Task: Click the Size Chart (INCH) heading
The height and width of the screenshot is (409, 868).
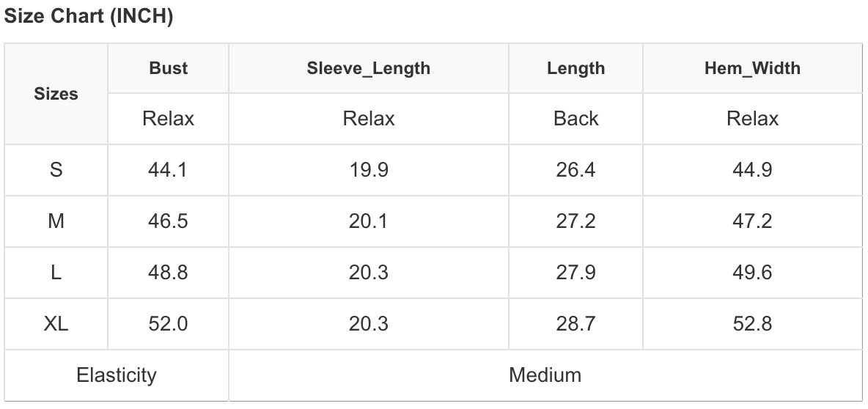Action: 89,18
